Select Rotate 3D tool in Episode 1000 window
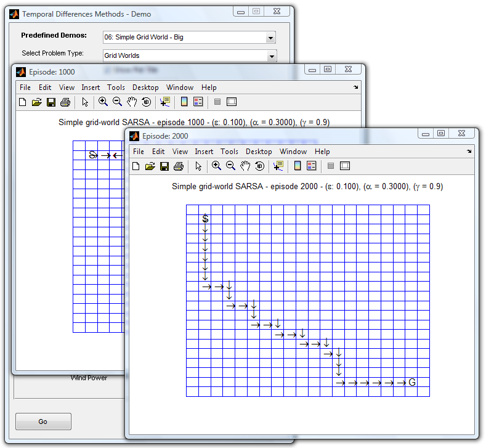486x448 pixels. click(x=147, y=102)
